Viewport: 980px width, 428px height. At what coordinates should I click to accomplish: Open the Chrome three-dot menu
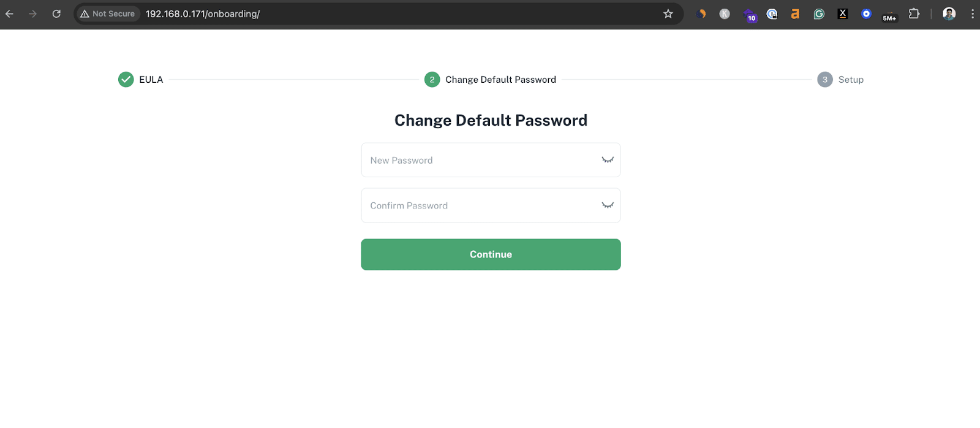click(x=972, y=13)
